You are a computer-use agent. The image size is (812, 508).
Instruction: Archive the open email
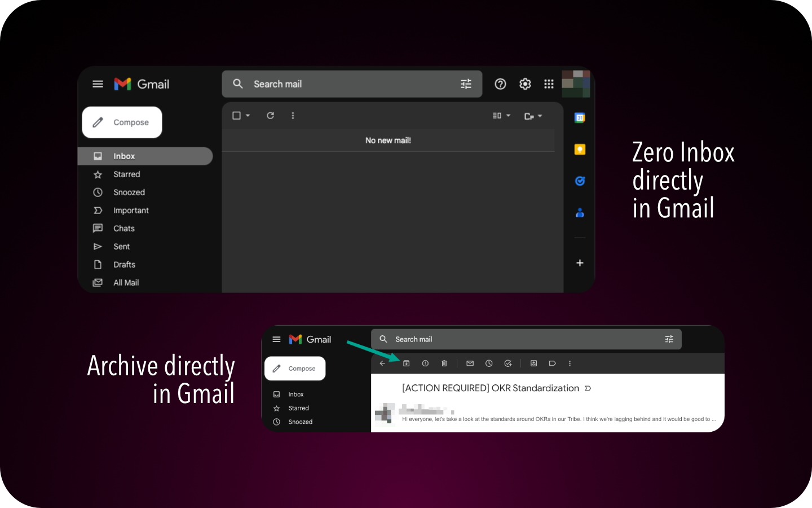coord(406,364)
